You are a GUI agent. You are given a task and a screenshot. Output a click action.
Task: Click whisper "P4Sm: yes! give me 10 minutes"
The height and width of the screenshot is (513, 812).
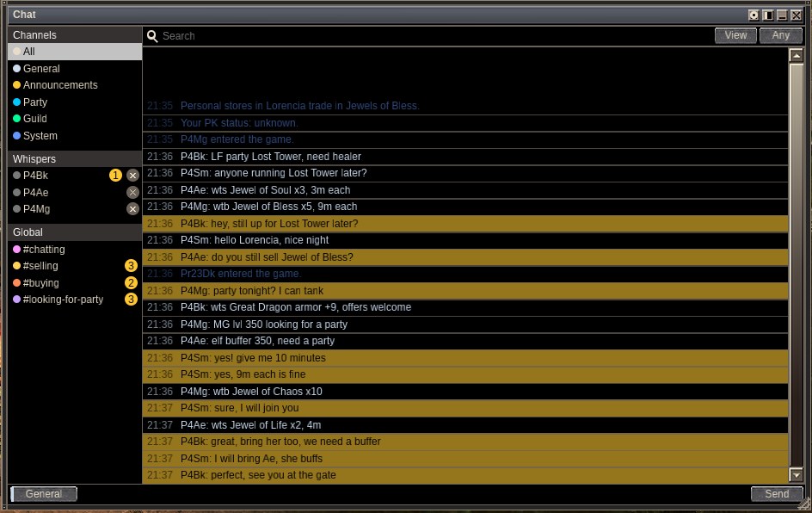465,357
